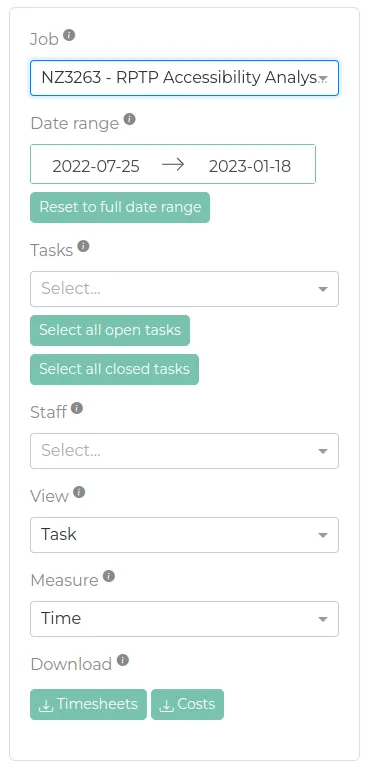Reset to full date range
Image resolution: width=372 pixels, height=771 pixels.
click(120, 207)
